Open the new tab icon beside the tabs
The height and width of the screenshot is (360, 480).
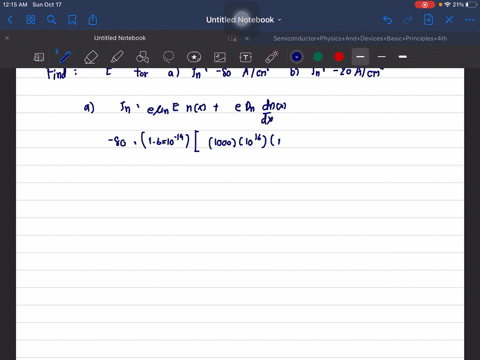coord(232,38)
